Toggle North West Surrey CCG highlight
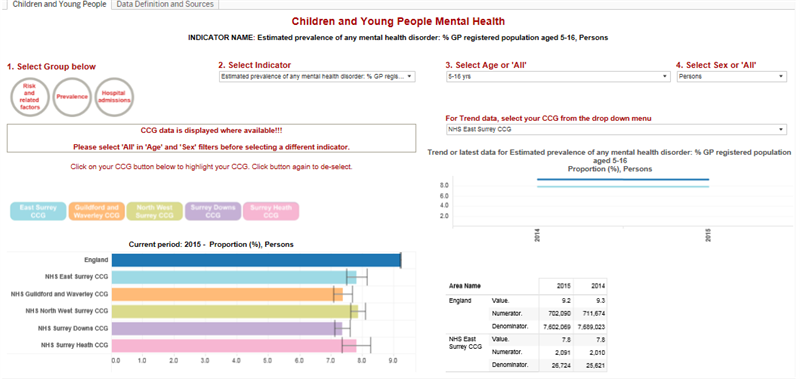 click(155, 211)
